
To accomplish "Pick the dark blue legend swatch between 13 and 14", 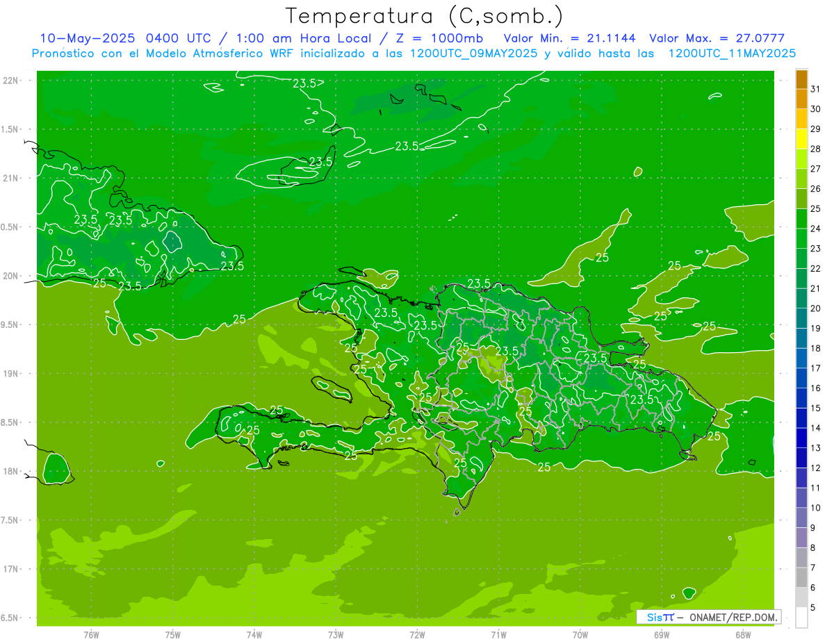I will point(801,438).
